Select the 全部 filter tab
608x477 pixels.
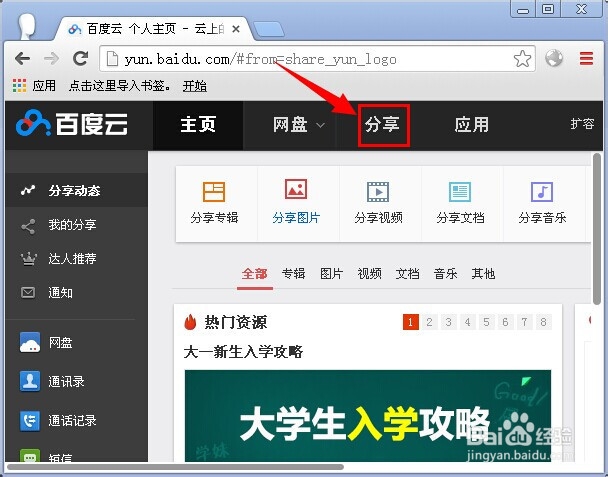[x=255, y=274]
